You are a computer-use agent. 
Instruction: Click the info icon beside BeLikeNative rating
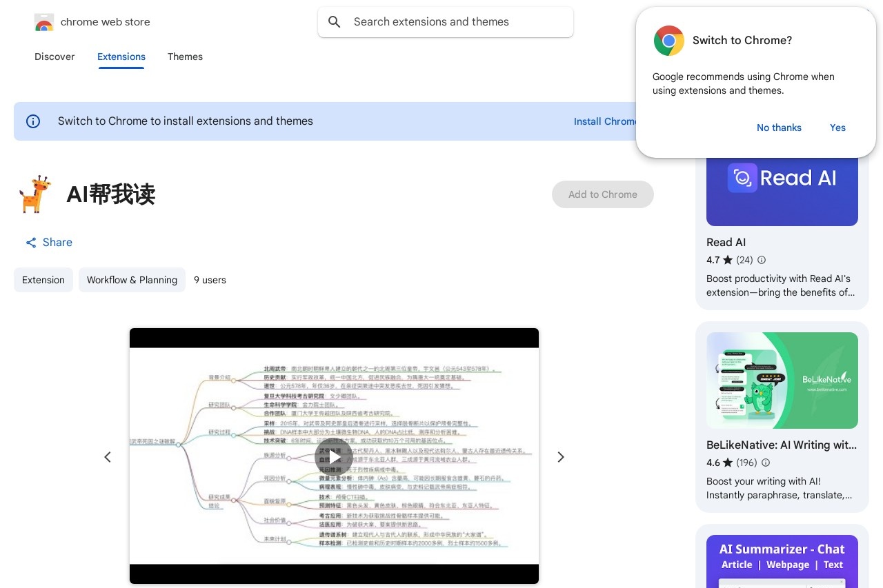(x=766, y=463)
